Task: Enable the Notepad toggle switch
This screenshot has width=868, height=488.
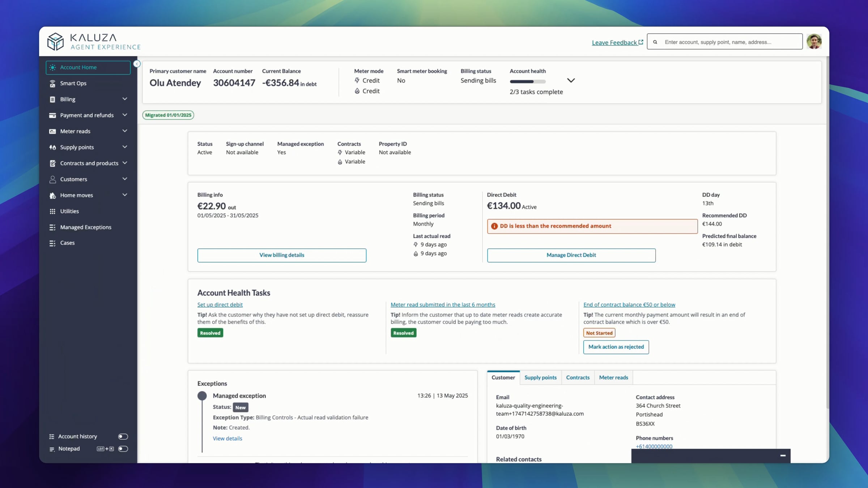Action: click(x=123, y=449)
